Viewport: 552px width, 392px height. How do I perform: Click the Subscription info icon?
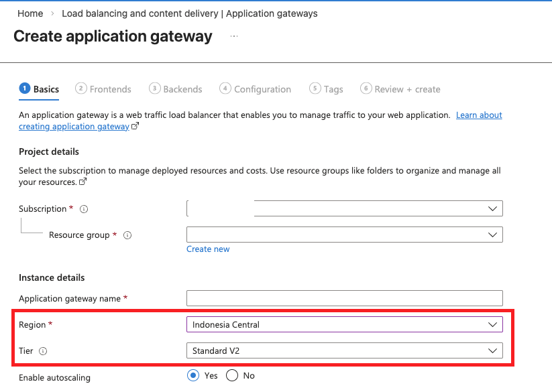84,209
